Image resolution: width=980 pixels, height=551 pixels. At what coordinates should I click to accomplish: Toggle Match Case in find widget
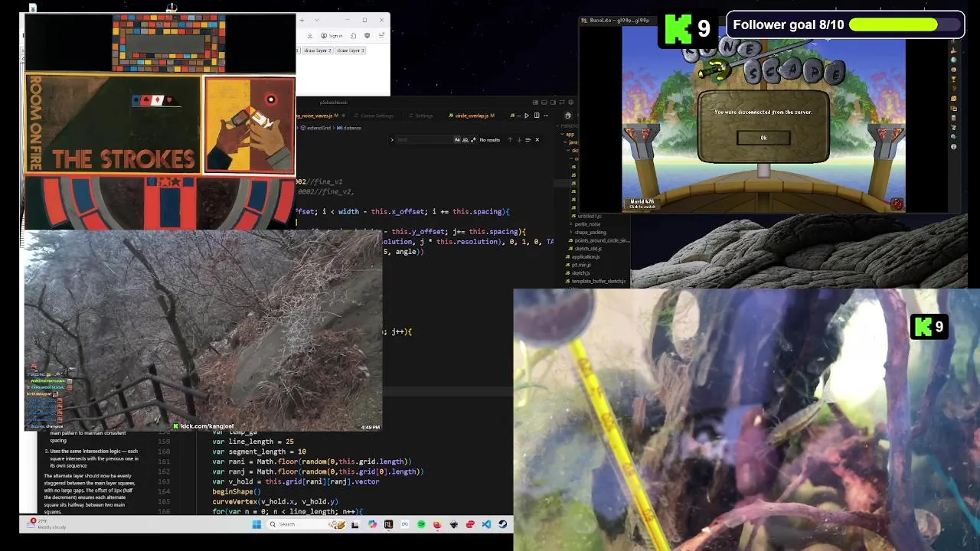(x=457, y=140)
